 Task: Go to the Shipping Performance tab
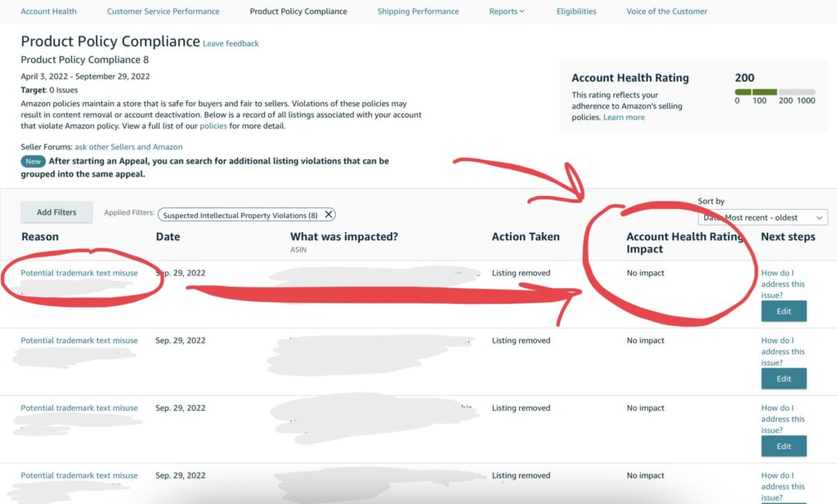418,11
